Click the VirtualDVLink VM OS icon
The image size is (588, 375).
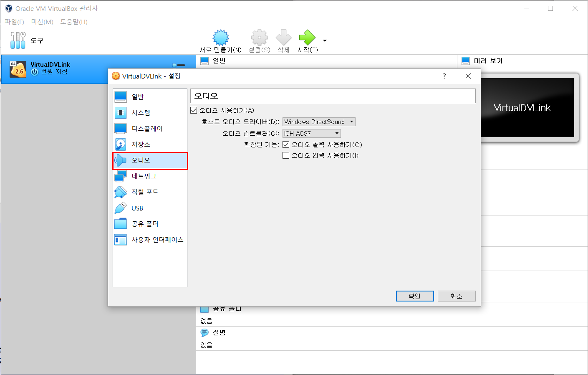18,69
